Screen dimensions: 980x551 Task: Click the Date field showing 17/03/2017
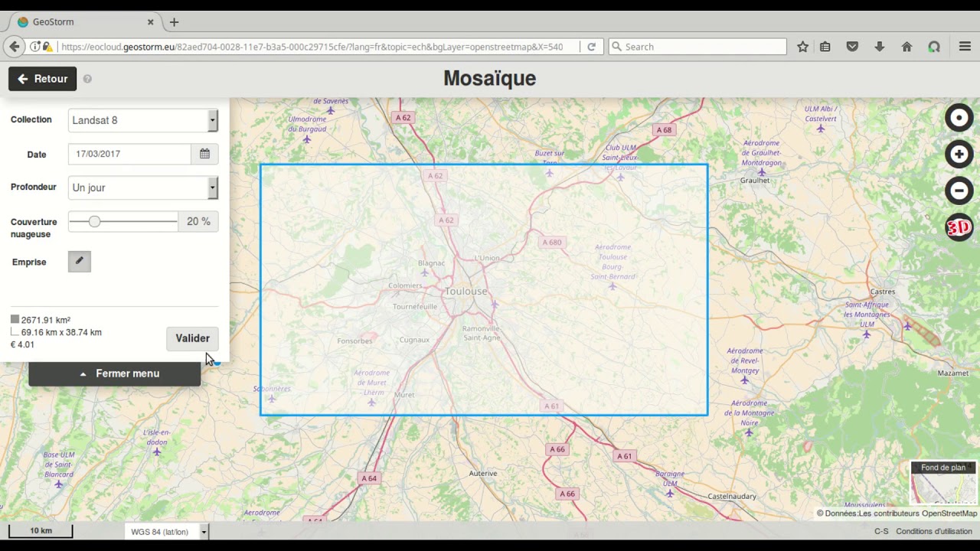(x=129, y=154)
